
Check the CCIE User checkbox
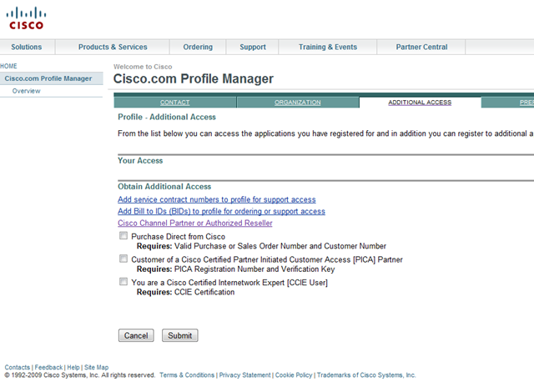tap(123, 281)
